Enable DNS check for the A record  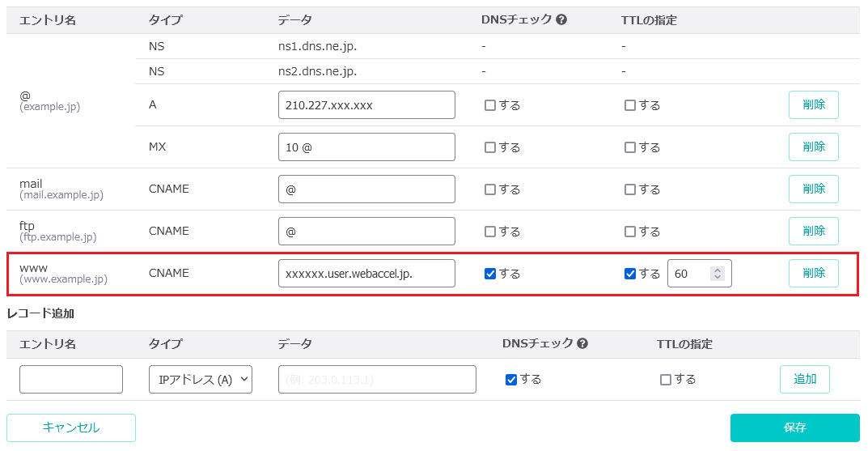click(x=490, y=105)
